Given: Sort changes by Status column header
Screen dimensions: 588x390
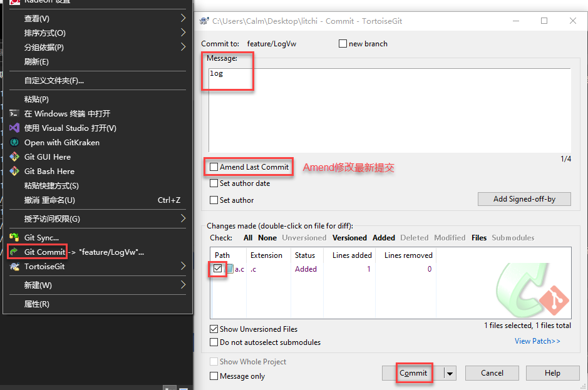Looking at the screenshot, I should [x=307, y=255].
